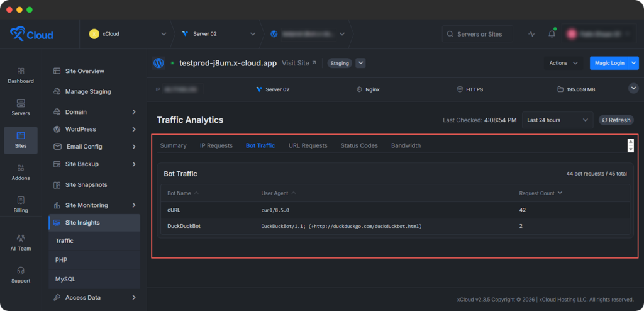Screen dimensions: 644x311
Task: Click the notifications bell icon
Action: click(x=552, y=34)
